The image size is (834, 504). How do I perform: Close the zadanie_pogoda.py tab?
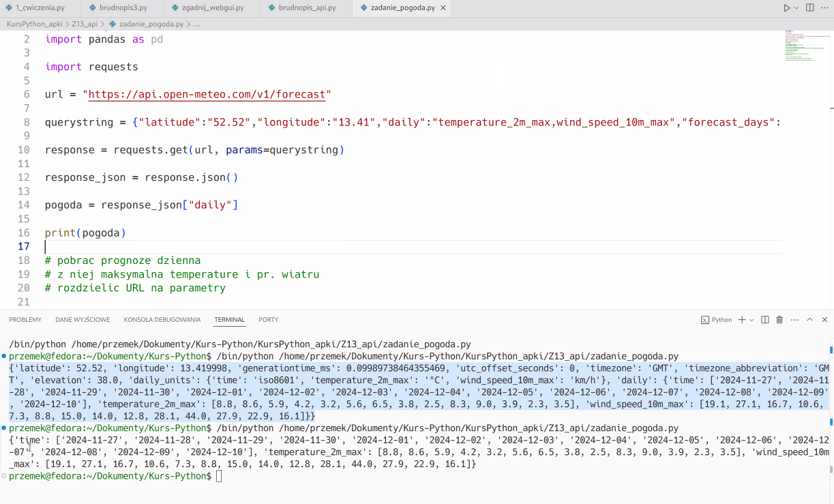coord(443,8)
